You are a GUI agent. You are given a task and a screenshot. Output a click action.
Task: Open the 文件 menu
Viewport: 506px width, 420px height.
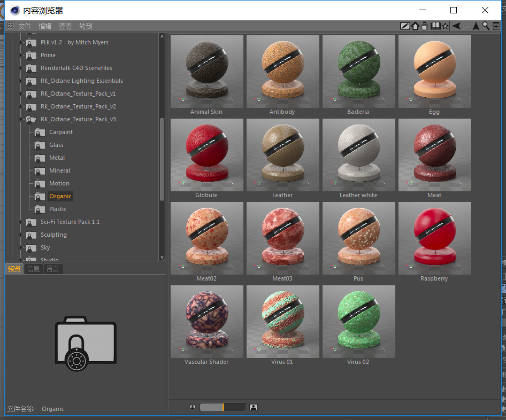[x=25, y=26]
